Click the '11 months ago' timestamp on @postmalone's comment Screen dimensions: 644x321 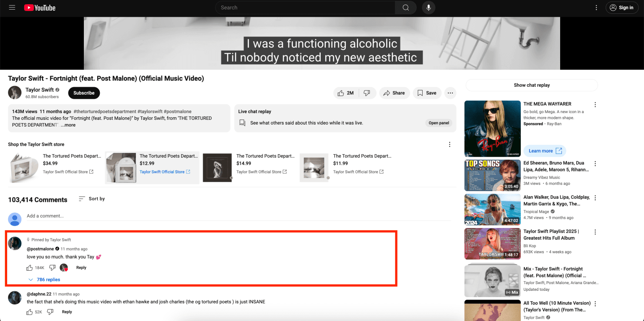tap(74, 249)
